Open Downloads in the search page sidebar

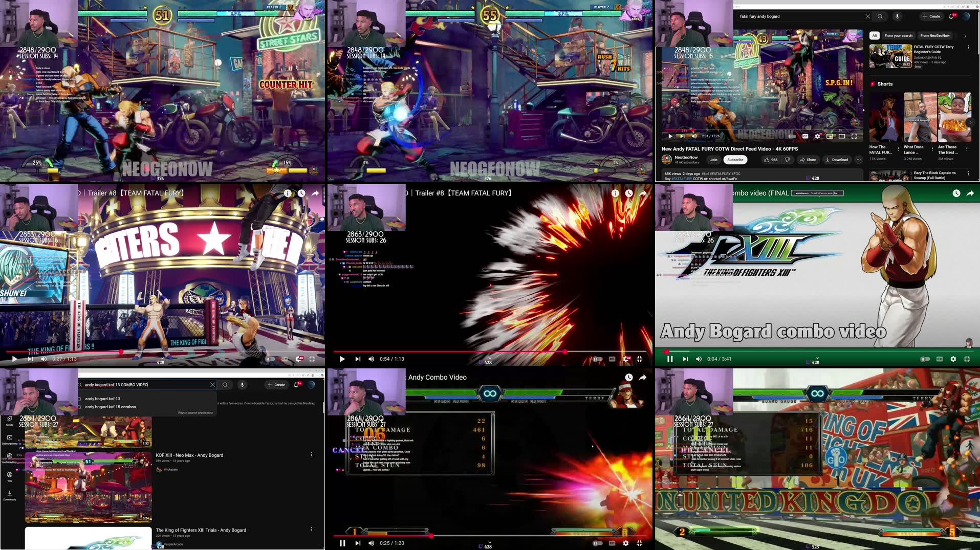[x=9, y=495]
